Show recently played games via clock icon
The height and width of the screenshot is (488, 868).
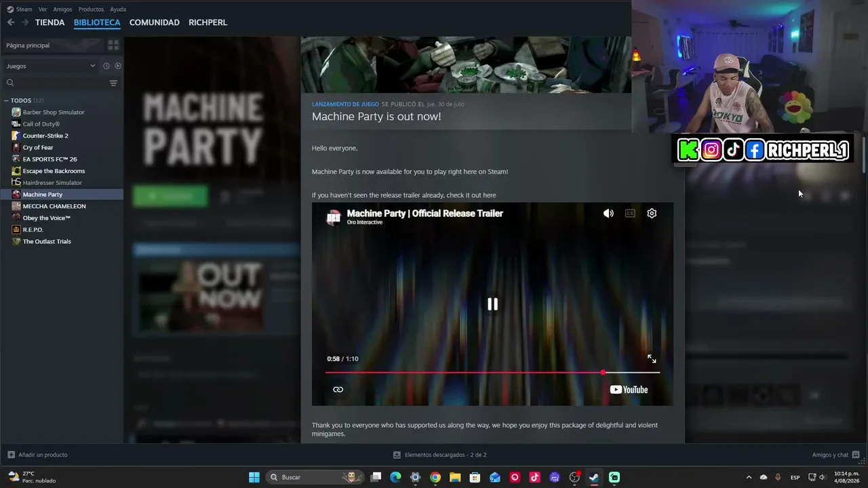pyautogui.click(x=106, y=66)
